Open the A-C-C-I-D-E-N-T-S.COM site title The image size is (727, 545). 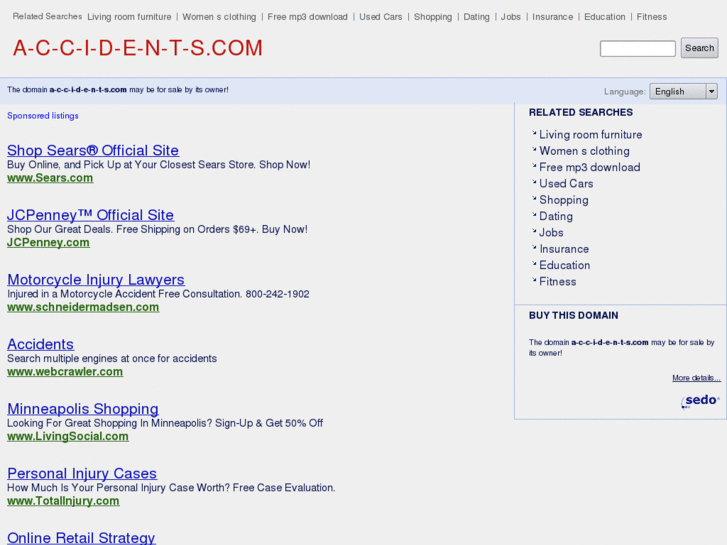[x=138, y=48]
